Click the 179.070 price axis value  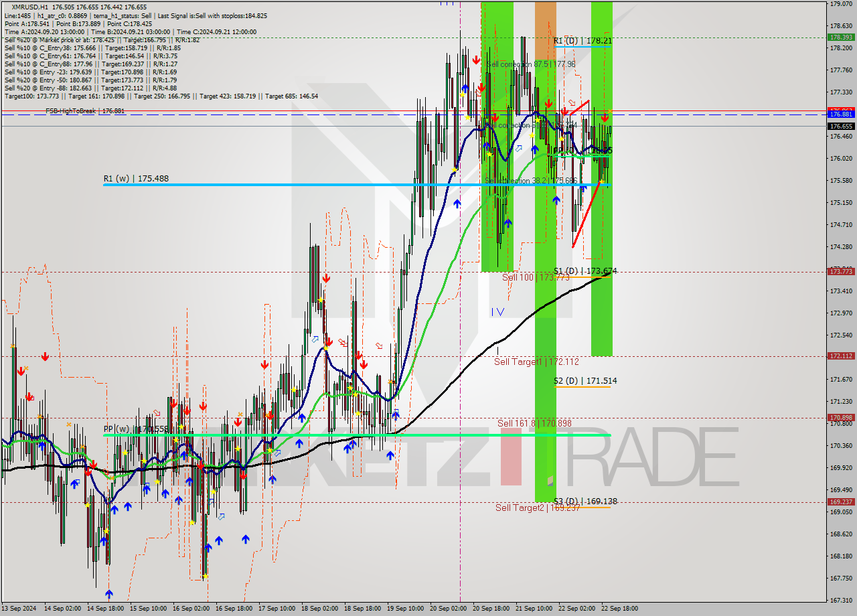(841, 4)
